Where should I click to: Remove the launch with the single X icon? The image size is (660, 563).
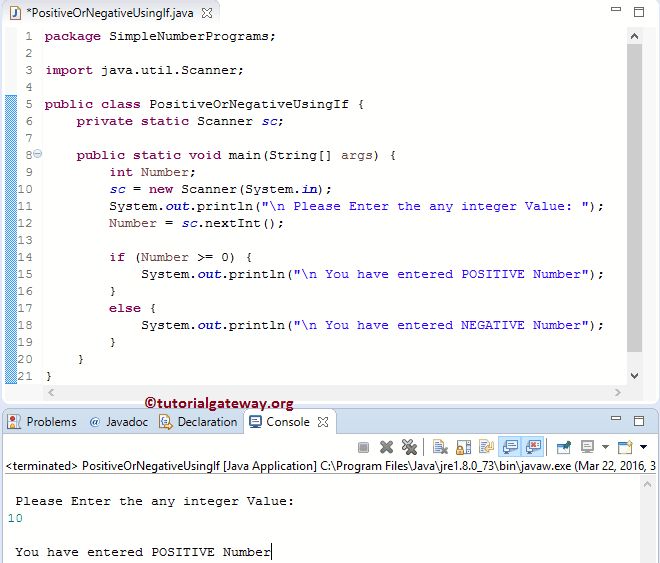tap(386, 447)
